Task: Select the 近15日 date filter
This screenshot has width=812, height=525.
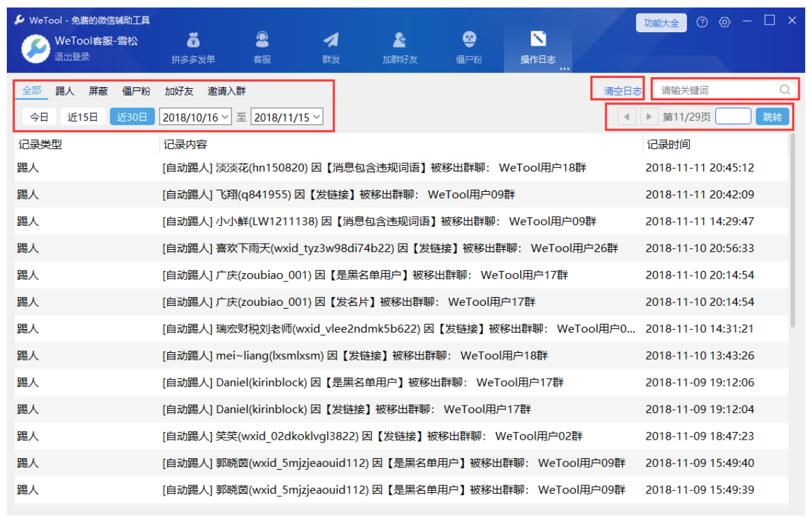Action: (83, 117)
